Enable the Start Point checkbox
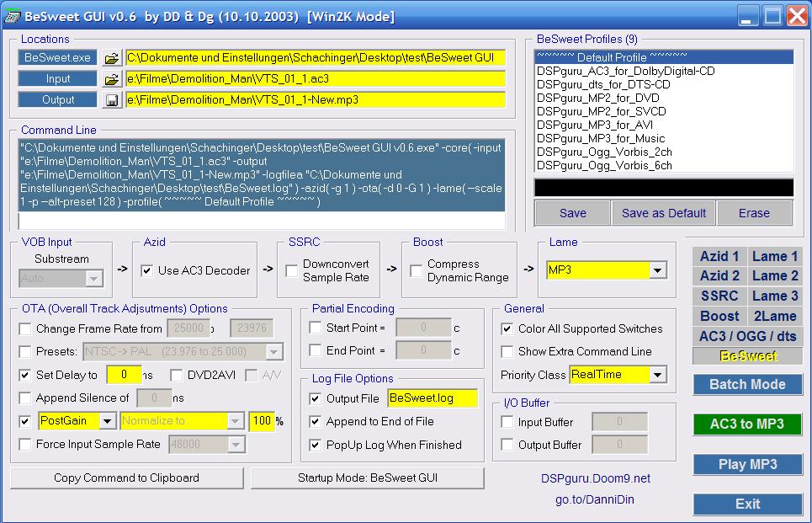Screen dimensions: 812x523 tap(315, 328)
